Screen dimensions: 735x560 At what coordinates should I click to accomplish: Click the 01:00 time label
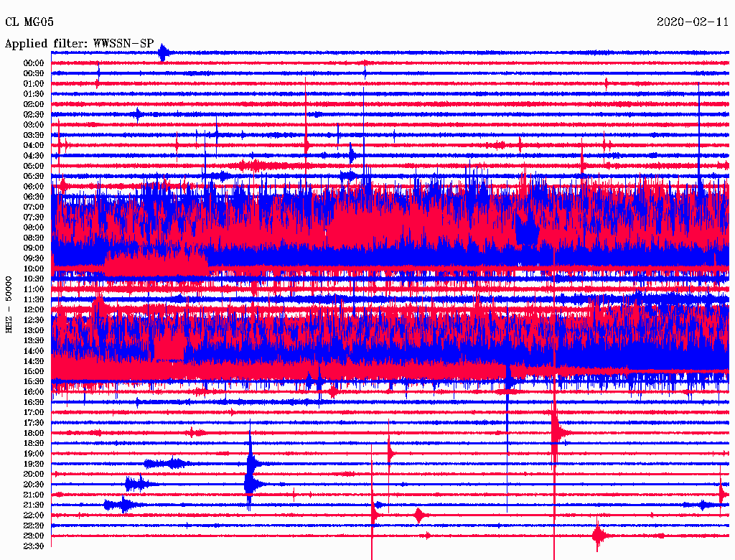34,84
